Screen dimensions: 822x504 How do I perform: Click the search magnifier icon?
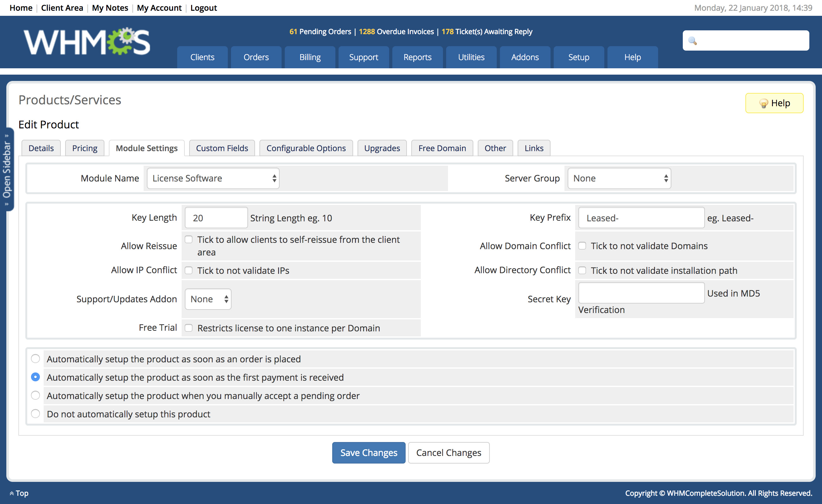693,41
